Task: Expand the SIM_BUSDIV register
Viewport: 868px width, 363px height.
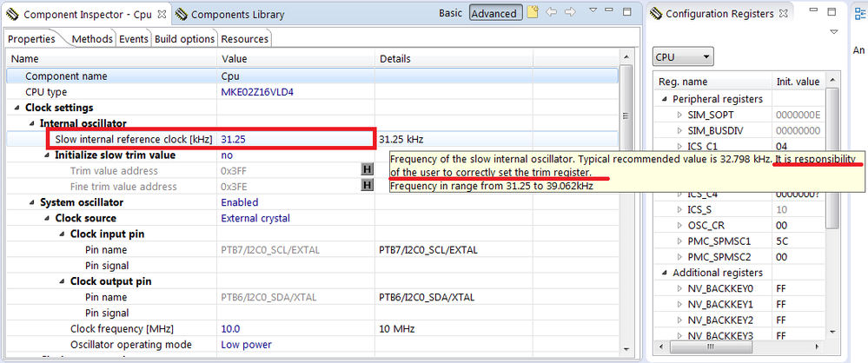Action: click(x=679, y=130)
